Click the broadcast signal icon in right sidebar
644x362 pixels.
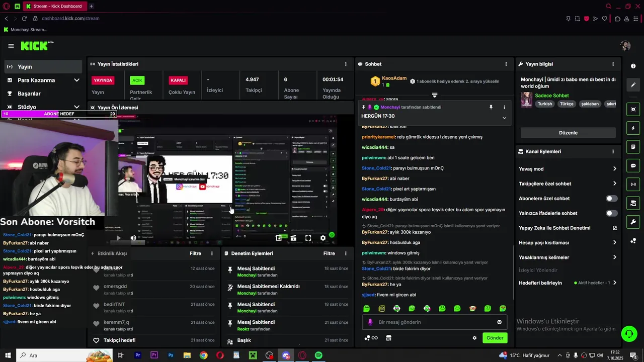(633, 185)
